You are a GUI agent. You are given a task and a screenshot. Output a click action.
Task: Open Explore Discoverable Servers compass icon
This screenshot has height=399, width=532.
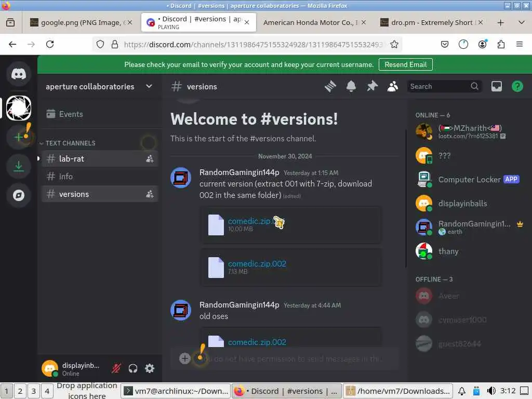click(x=19, y=195)
